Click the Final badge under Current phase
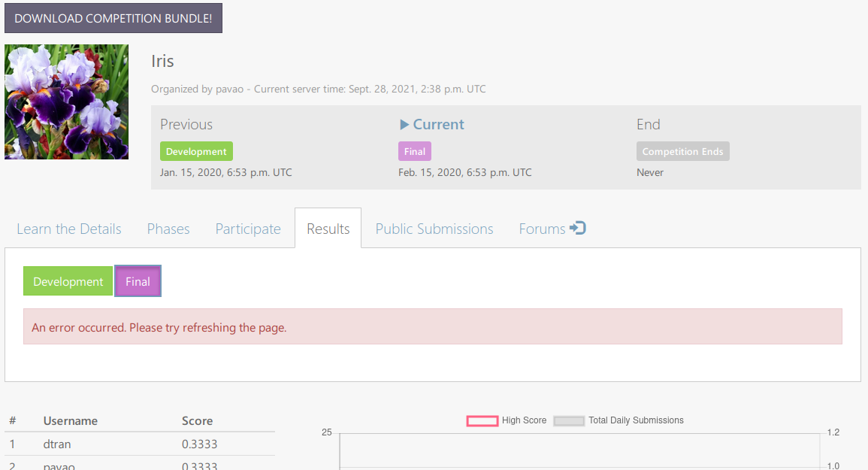The width and height of the screenshot is (868, 470). point(414,150)
